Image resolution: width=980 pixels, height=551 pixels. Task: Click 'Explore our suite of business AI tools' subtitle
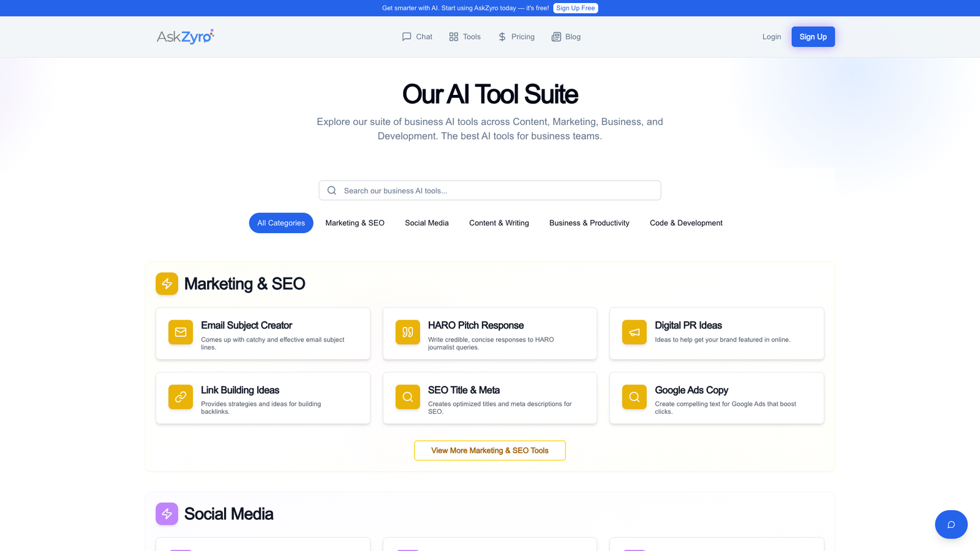[x=490, y=129]
